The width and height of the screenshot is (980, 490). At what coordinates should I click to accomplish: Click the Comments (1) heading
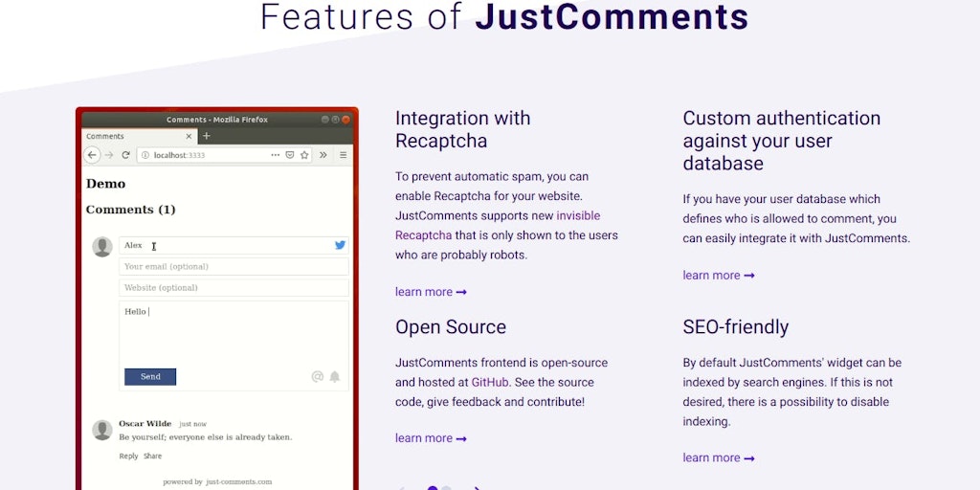(130, 210)
